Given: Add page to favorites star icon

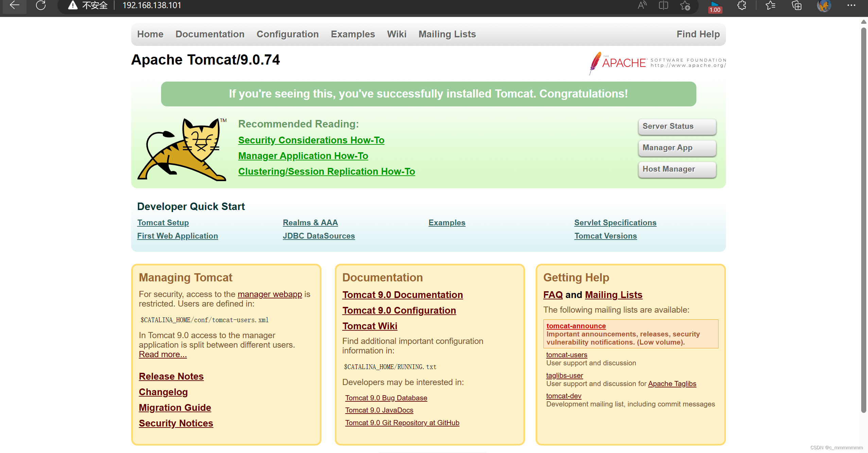Looking at the screenshot, I should click(685, 5).
